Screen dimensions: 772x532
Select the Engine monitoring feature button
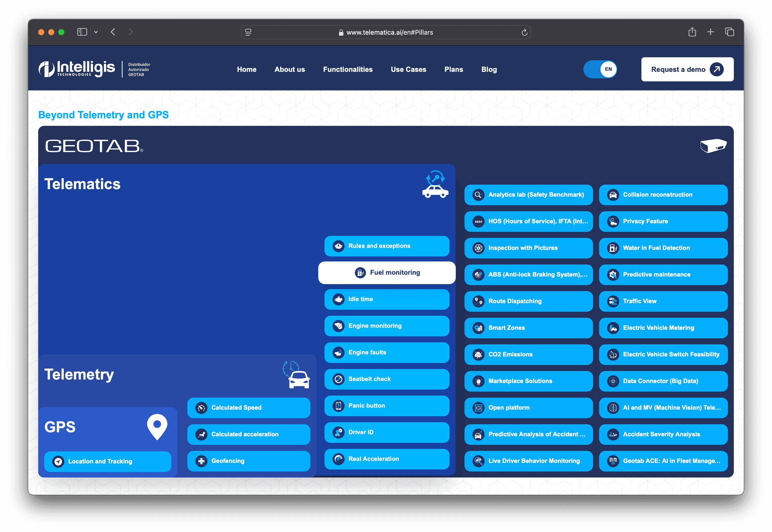[x=387, y=326]
